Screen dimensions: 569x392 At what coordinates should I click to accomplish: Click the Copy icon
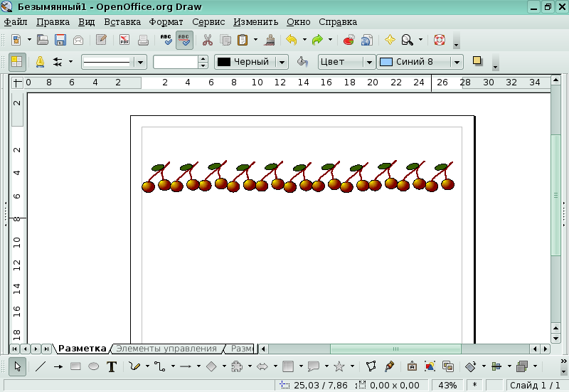pyautogui.click(x=225, y=40)
